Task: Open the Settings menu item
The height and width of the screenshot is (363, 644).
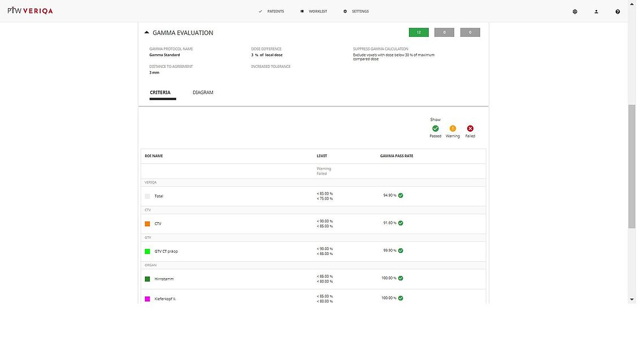Action: (360, 11)
